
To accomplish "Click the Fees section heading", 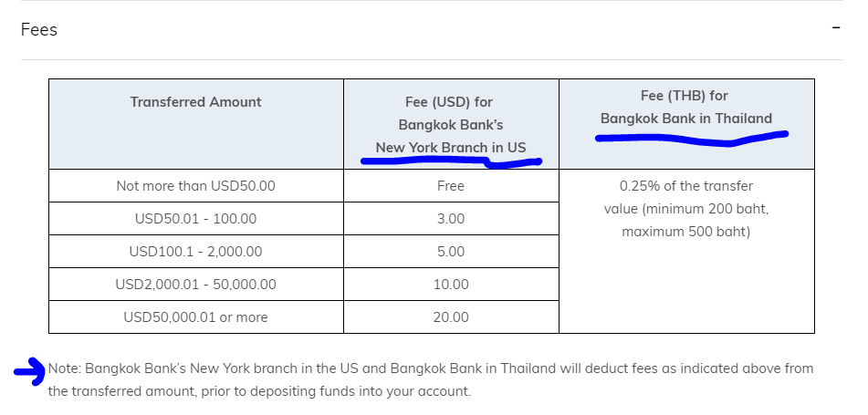I will [x=38, y=29].
